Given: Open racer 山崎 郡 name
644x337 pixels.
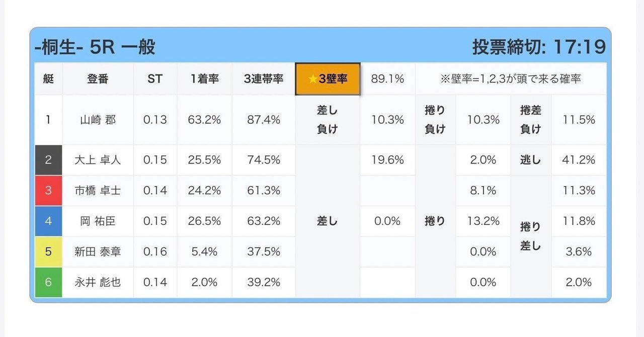Looking at the screenshot, I should point(98,120).
